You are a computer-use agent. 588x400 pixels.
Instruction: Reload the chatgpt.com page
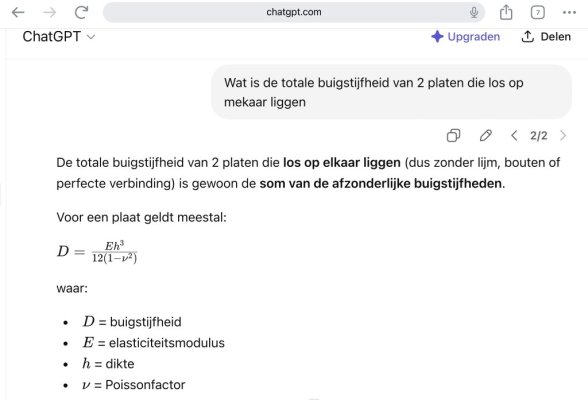[81, 12]
